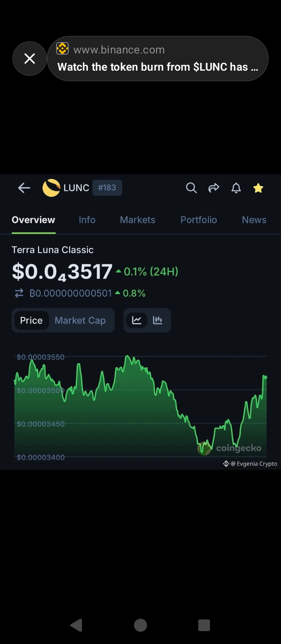This screenshot has width=281, height=644.
Task: Go back using the left arrow
Action: (24, 188)
